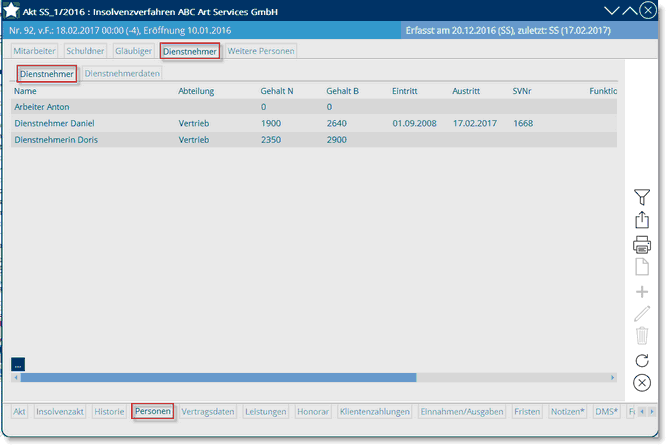Switch to the Historie tab
This screenshot has height=446, width=667.
pyautogui.click(x=109, y=412)
